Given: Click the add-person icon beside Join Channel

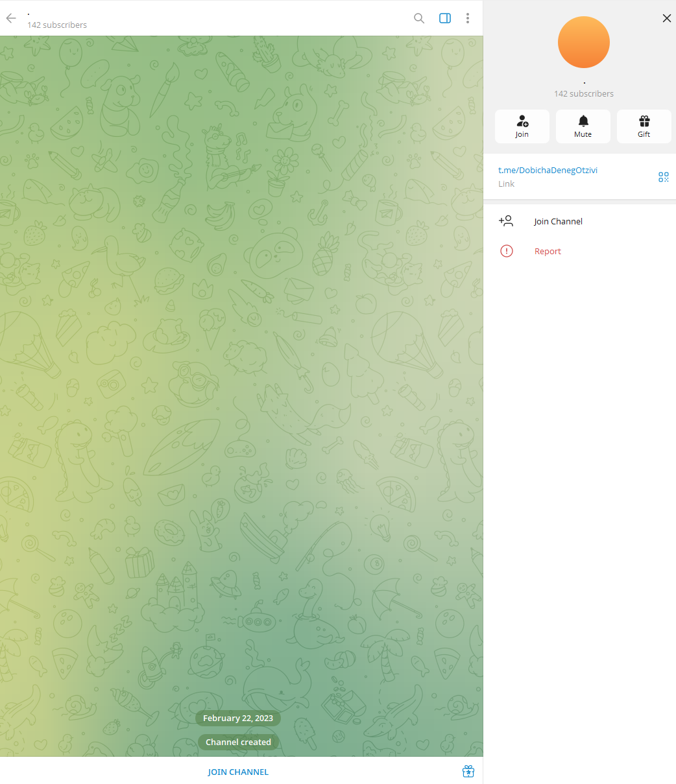Looking at the screenshot, I should click(506, 221).
